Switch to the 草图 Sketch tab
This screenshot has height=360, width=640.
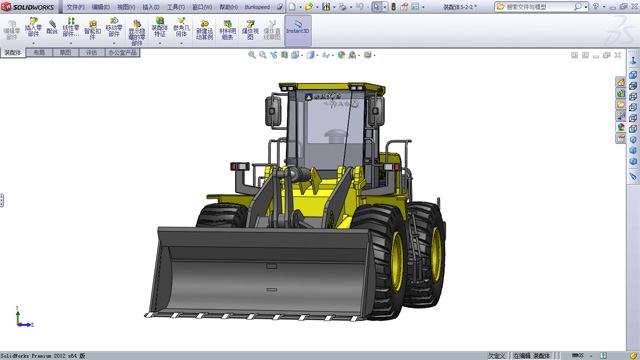coord(65,52)
